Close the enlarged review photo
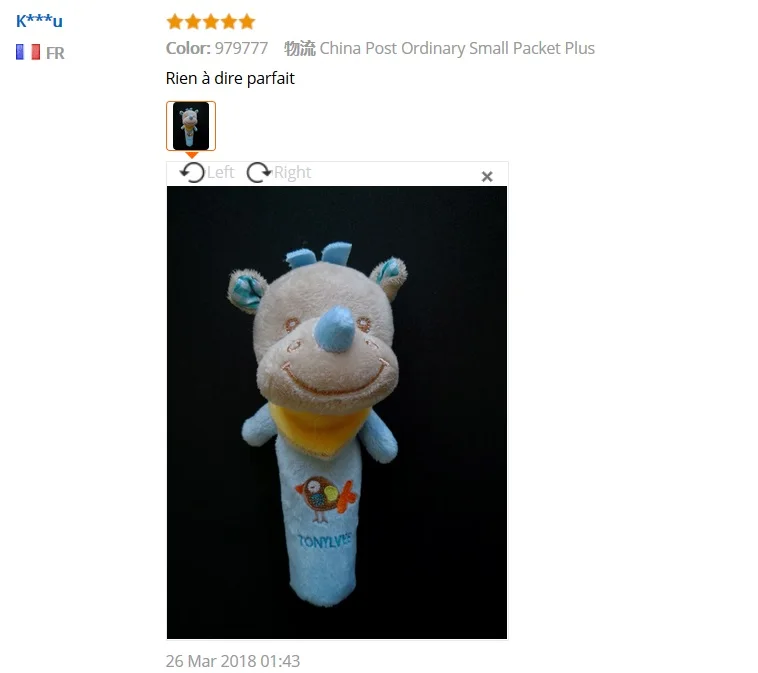The height and width of the screenshot is (673, 758). pos(487,176)
